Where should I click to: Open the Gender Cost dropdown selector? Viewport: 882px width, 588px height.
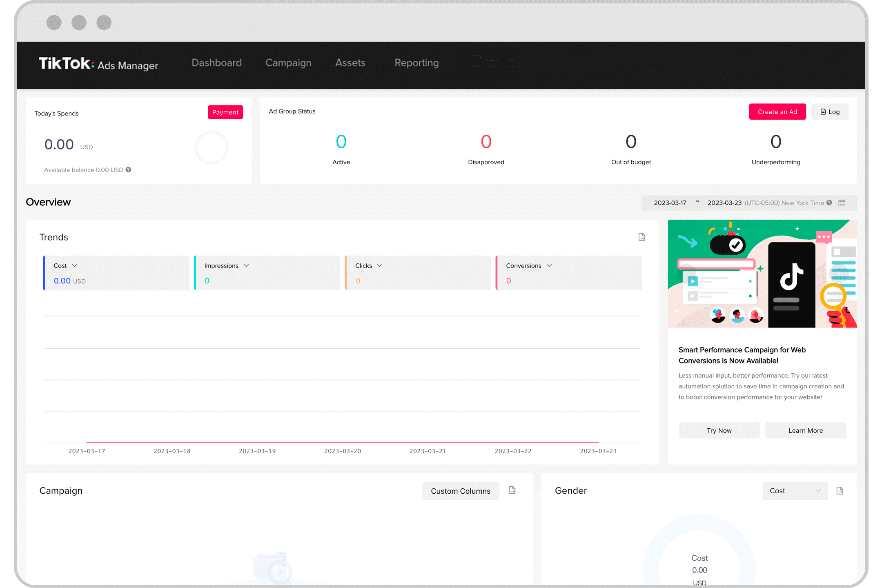click(795, 491)
